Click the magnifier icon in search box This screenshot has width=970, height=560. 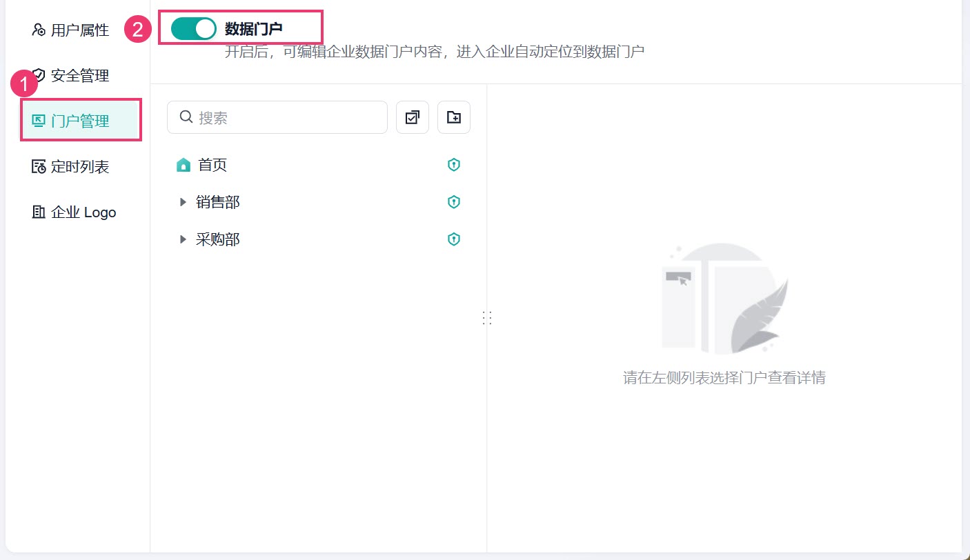tap(186, 117)
